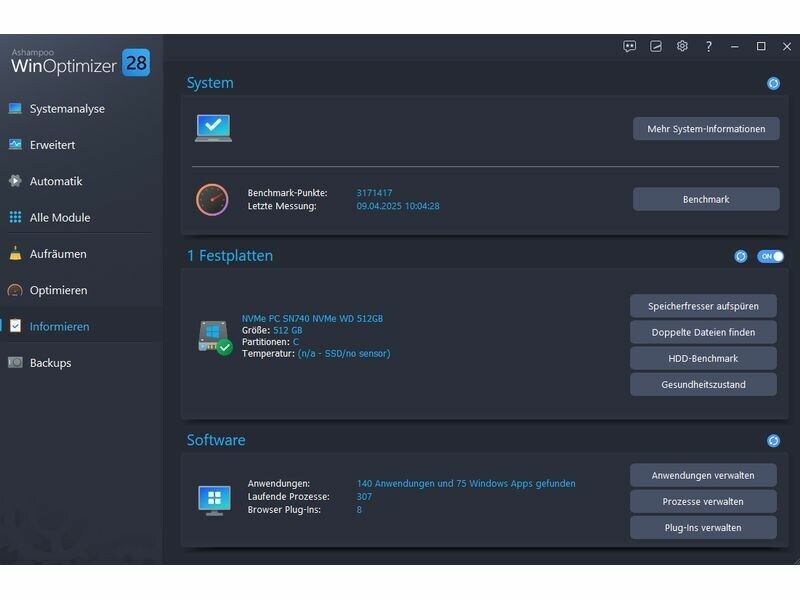Click the NVMe drive icon
800x600 pixels.
point(214,337)
